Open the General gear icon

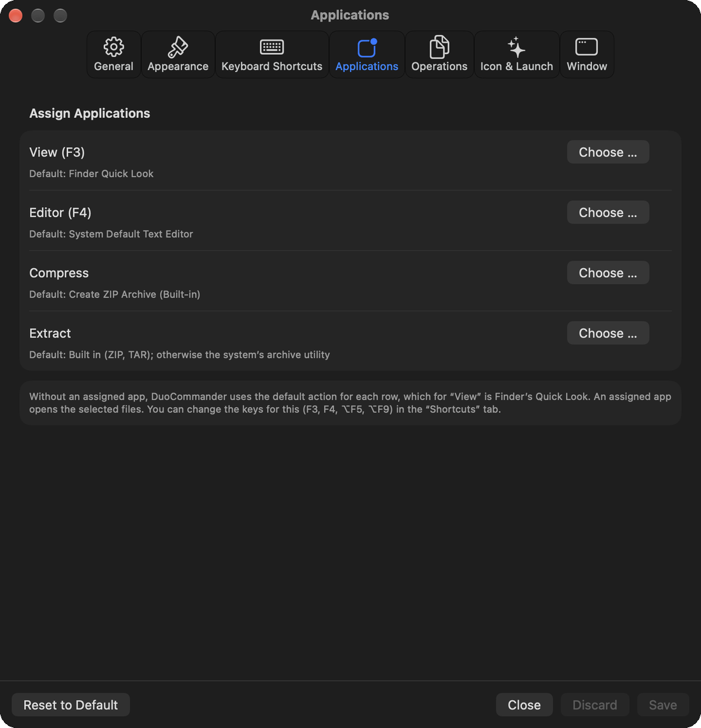coord(113,47)
